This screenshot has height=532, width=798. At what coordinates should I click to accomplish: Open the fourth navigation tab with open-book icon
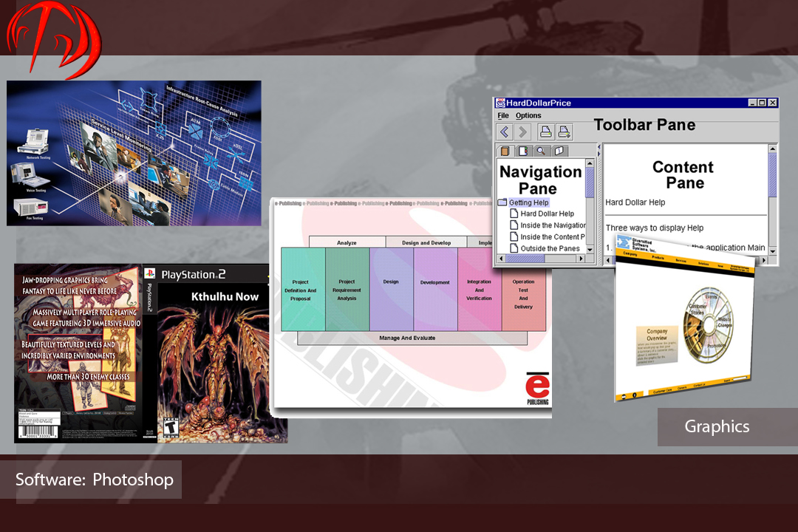click(559, 151)
